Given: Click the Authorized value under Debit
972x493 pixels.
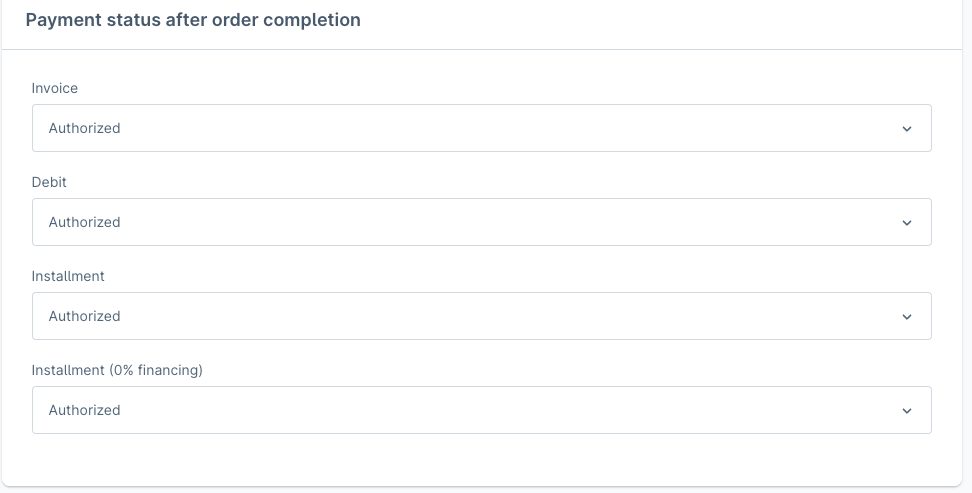Looking at the screenshot, I should pyautogui.click(x=85, y=222).
